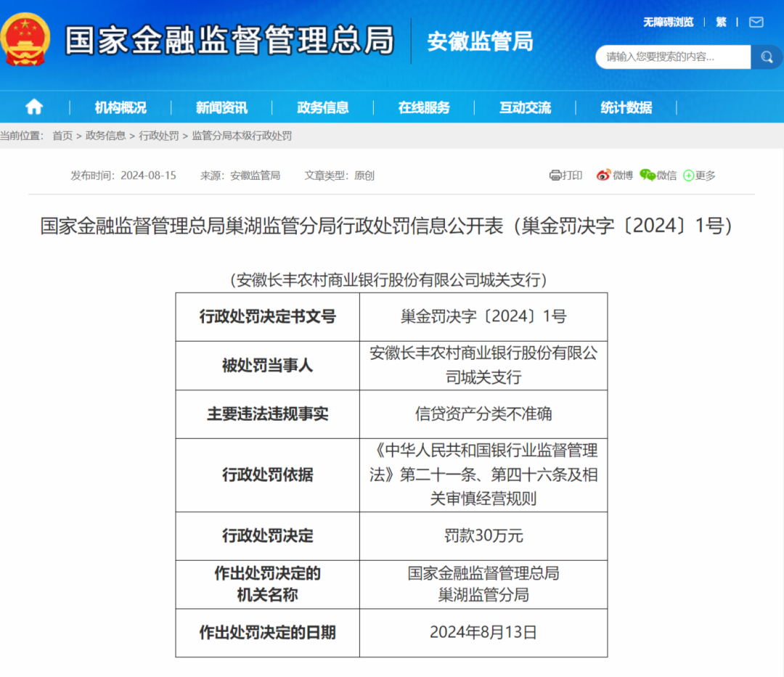The width and height of the screenshot is (784, 677).
Task: Open the 新闻资讯 menu
Action: [221, 107]
